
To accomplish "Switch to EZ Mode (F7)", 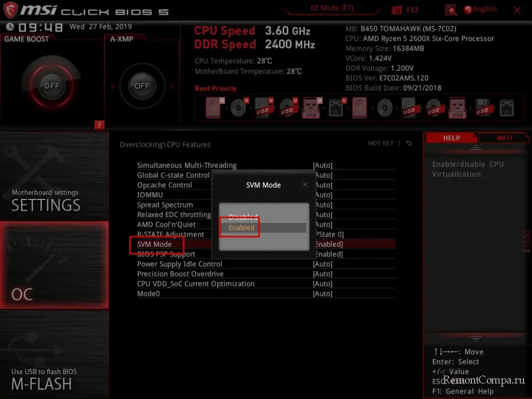I will pos(332,9).
